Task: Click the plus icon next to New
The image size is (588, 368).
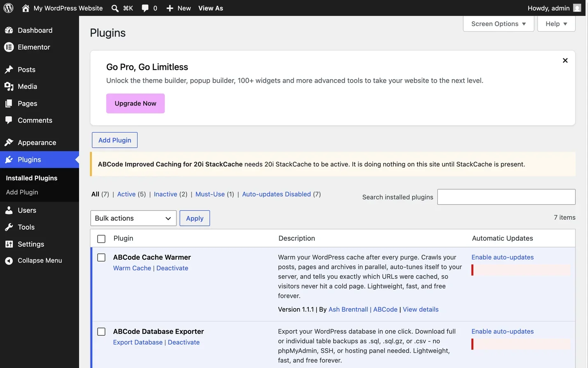Action: [170, 8]
